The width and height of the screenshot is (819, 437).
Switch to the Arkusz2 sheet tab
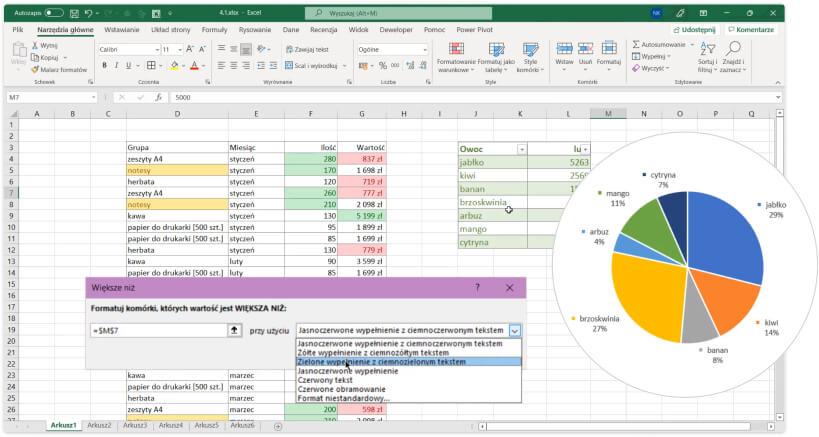101,425
